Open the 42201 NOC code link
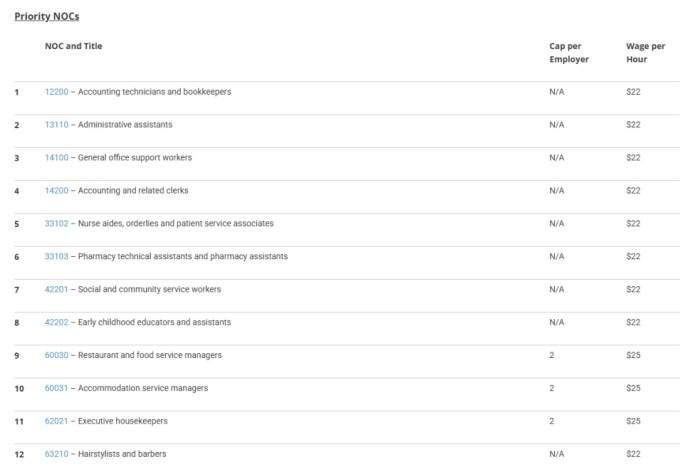 pos(56,290)
